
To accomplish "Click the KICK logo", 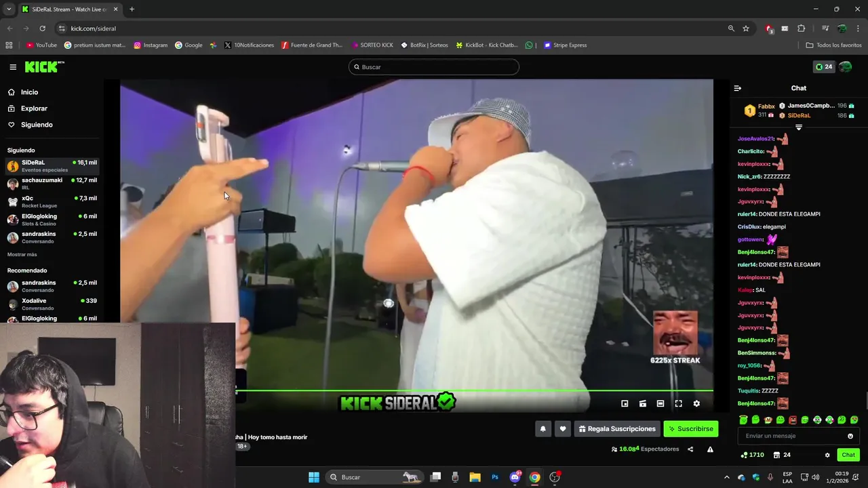I will (x=44, y=66).
